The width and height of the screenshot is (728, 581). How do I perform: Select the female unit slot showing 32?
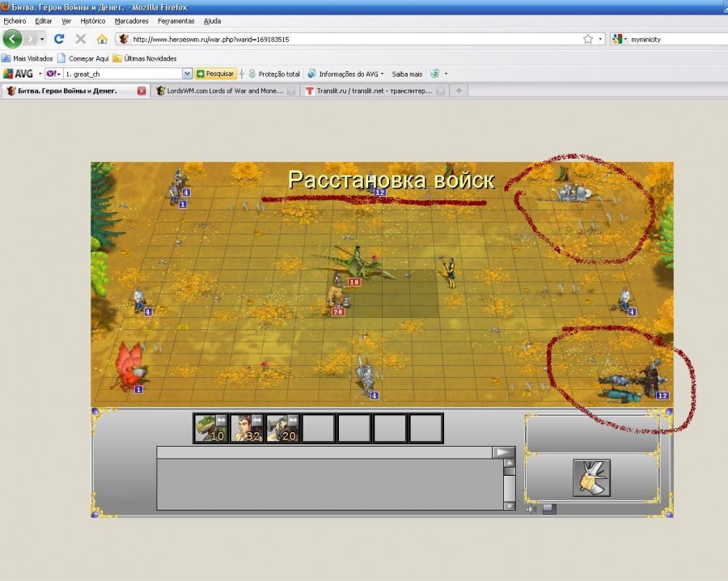coord(247,428)
